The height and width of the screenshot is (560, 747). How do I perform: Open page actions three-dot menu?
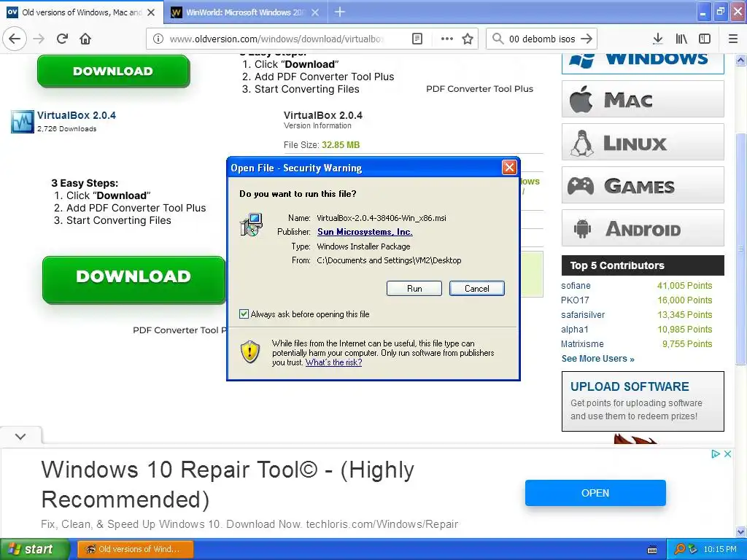click(447, 39)
